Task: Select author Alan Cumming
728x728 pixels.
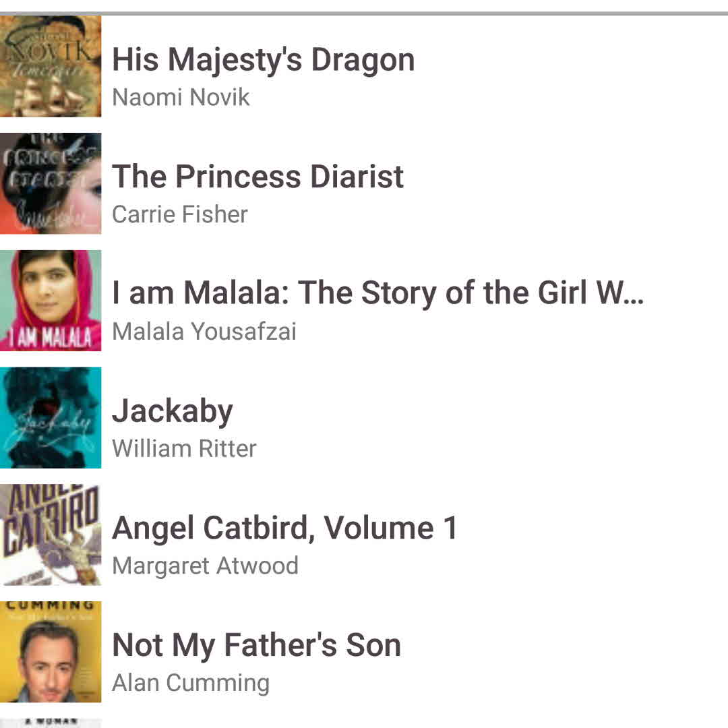Action: point(191,683)
